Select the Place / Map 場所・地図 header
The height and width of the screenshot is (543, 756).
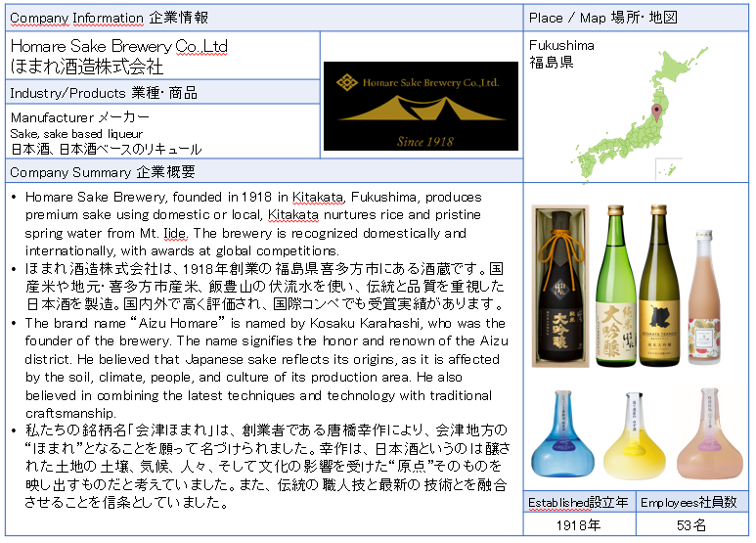(x=602, y=18)
